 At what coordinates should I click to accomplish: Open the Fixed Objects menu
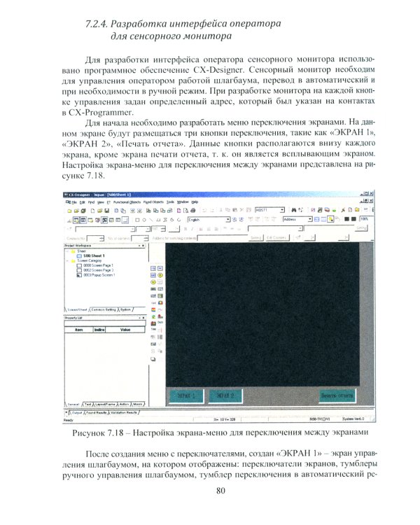pos(153,202)
